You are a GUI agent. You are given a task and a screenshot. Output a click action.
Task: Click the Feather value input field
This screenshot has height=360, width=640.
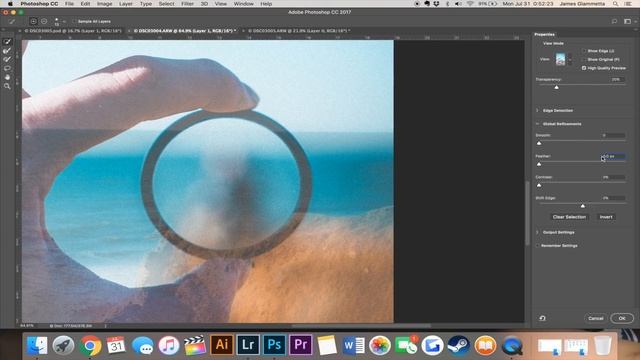click(x=613, y=156)
